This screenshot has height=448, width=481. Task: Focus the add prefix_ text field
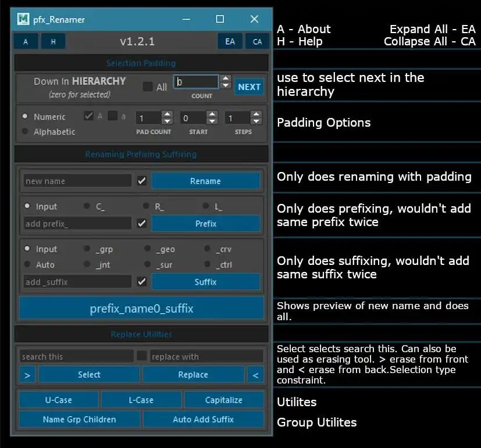77,224
